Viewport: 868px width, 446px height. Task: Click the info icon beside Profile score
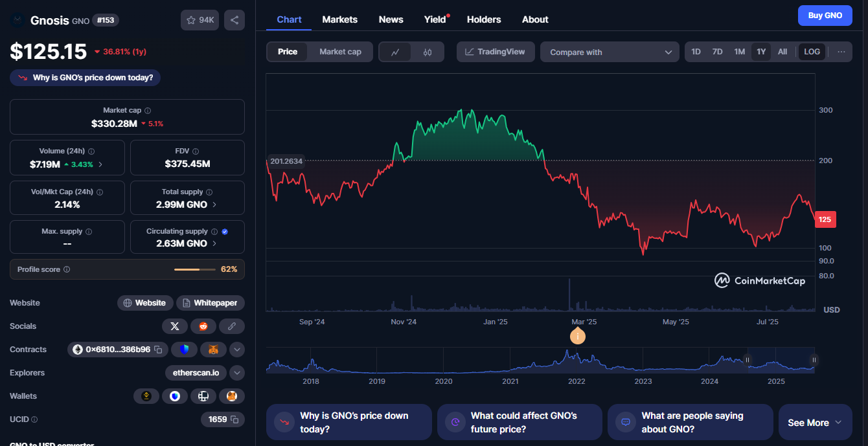[67, 269]
